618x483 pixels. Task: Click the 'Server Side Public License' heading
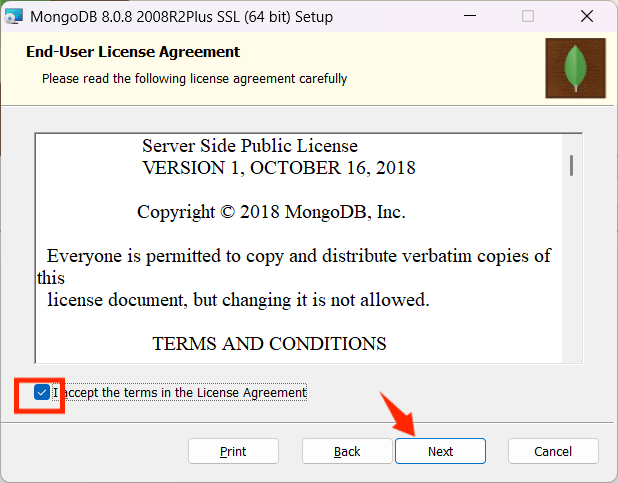coord(250,146)
